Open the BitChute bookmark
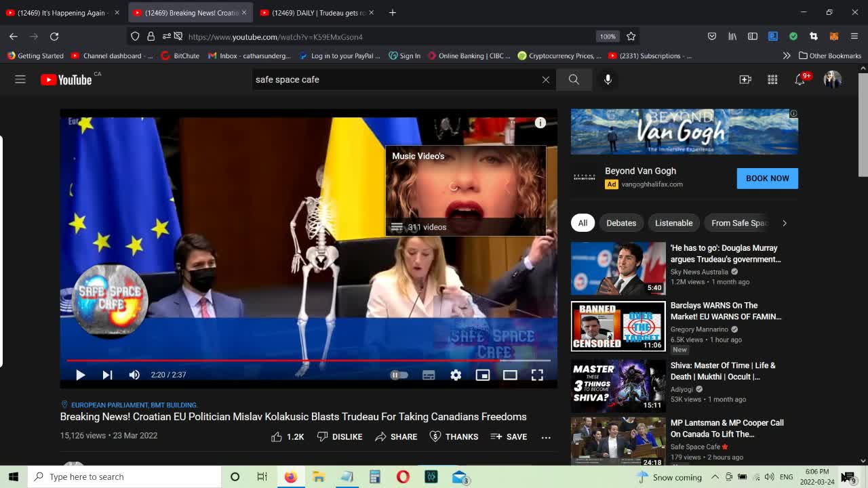Viewport: 868px width, 488px height. point(180,56)
